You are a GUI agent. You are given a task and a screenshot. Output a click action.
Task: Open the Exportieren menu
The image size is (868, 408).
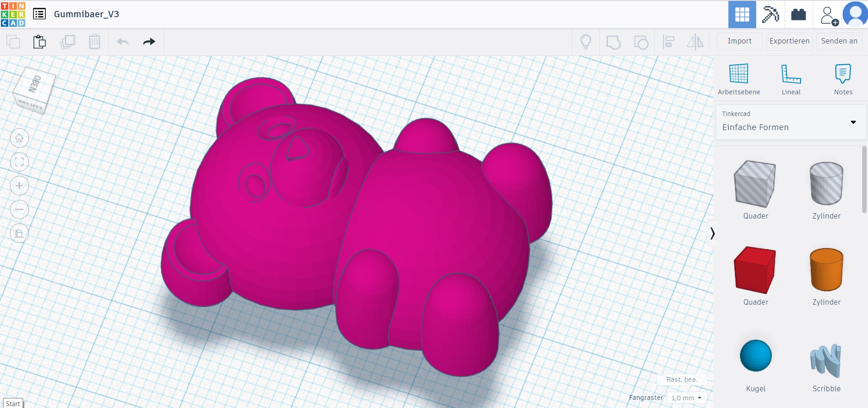[789, 41]
